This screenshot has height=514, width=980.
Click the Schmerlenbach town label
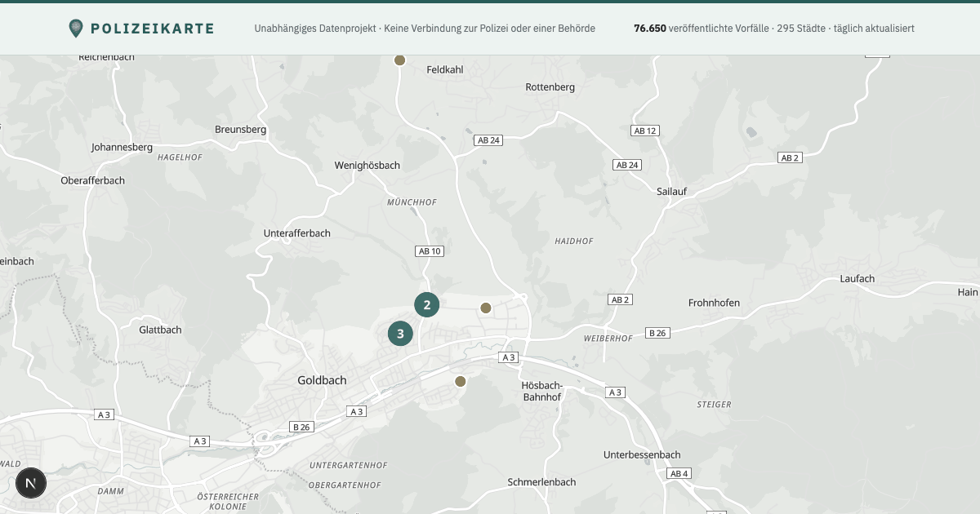[x=541, y=482]
